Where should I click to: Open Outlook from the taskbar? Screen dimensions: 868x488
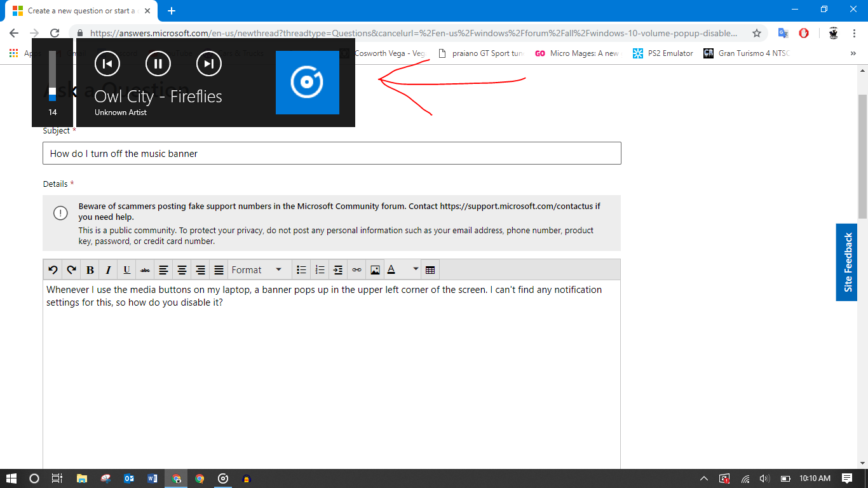(x=129, y=478)
